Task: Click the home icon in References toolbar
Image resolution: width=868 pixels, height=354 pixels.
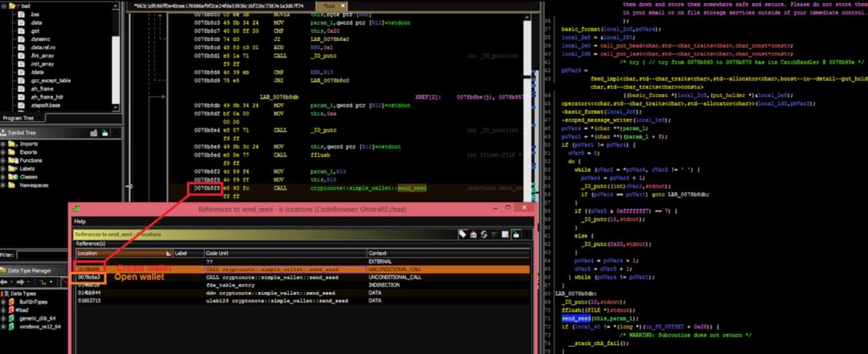Action: pos(473,234)
